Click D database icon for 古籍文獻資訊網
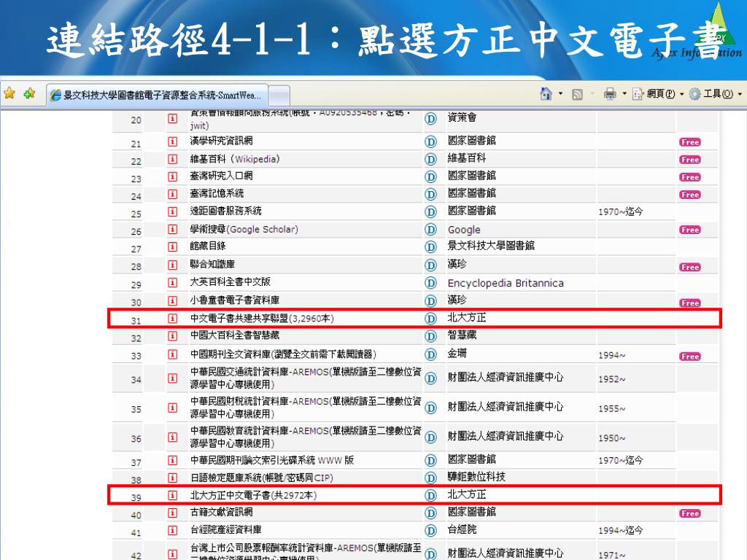Image resolution: width=747 pixels, height=560 pixels. pos(430,513)
